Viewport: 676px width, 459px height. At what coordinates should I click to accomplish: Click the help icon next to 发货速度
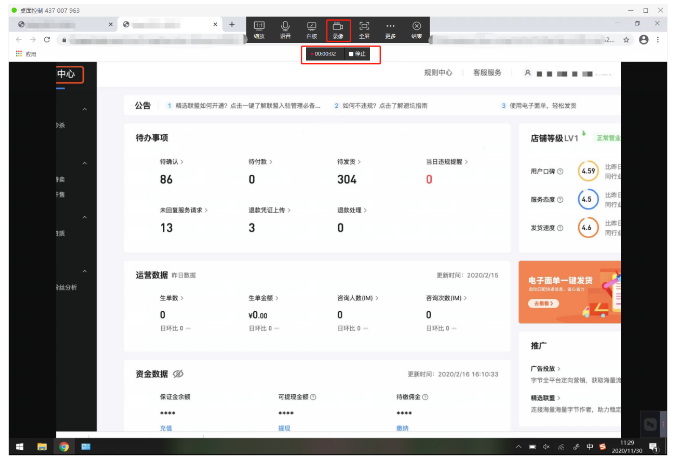[x=560, y=228]
